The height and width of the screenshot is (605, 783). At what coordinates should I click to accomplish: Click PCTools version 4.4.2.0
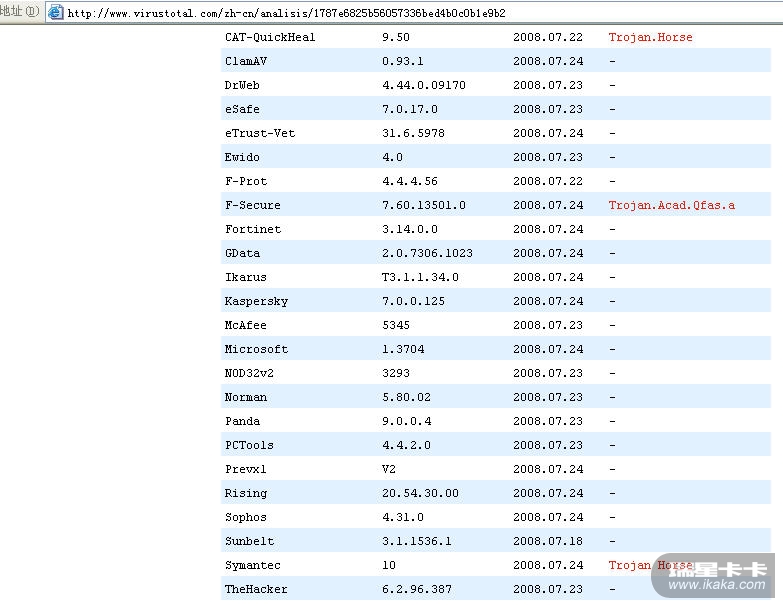tap(406, 445)
